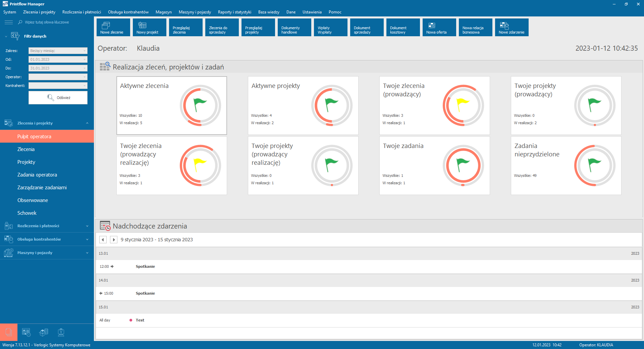Image resolution: width=644 pixels, height=349 pixels.
Task: Click the previous week arrow in events
Action: click(103, 240)
